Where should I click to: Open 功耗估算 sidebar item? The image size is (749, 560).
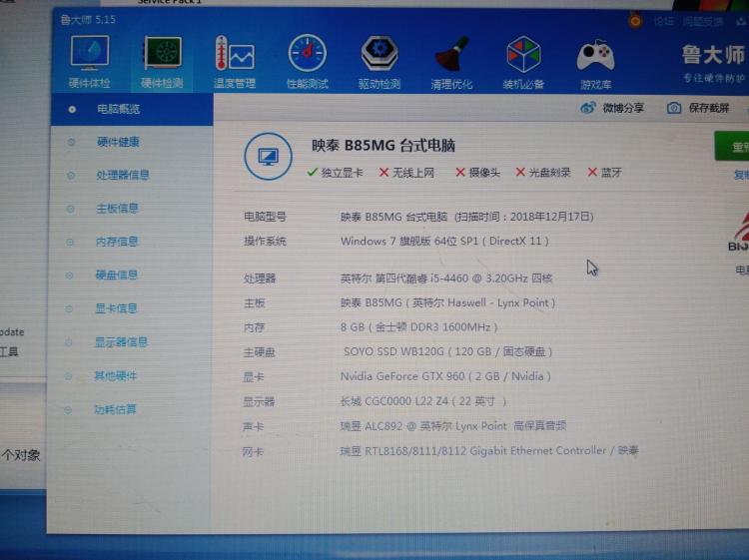[115, 409]
